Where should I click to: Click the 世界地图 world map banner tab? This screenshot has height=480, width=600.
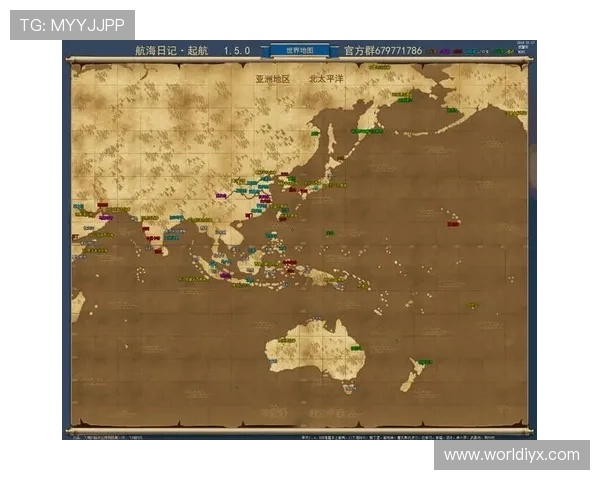pyautogui.click(x=300, y=51)
